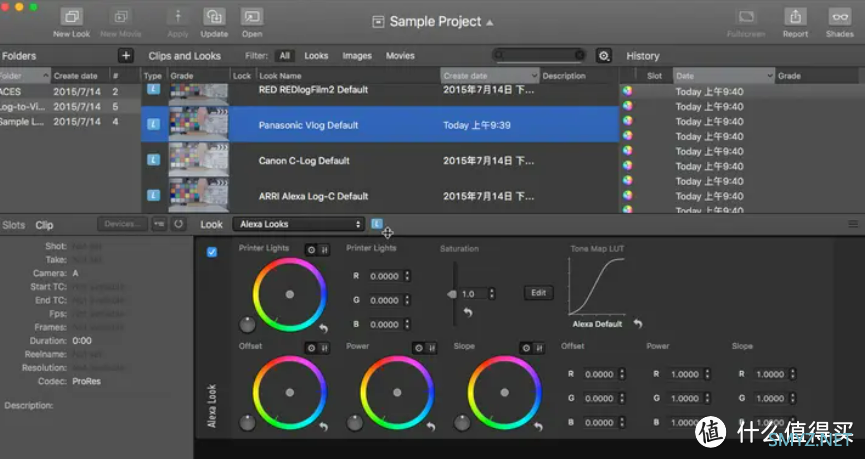Open the Report tool
Screen dimensions: 865x459
pos(795,17)
